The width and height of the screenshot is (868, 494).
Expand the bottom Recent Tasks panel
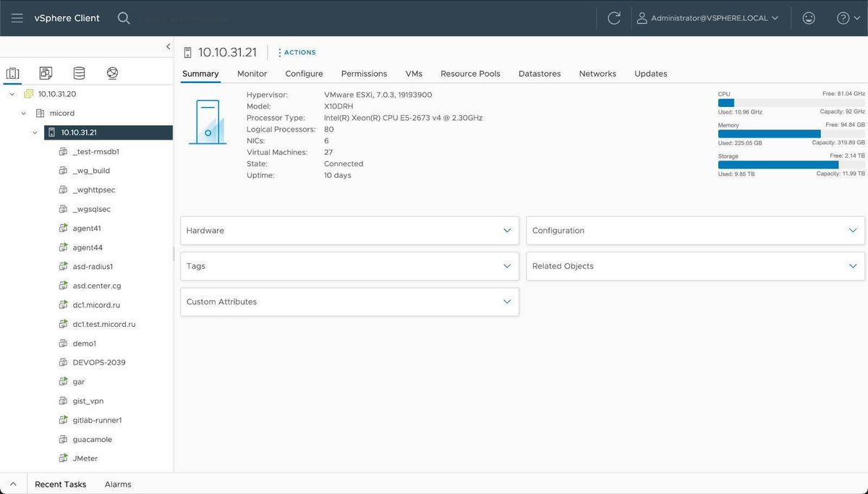[x=13, y=484]
